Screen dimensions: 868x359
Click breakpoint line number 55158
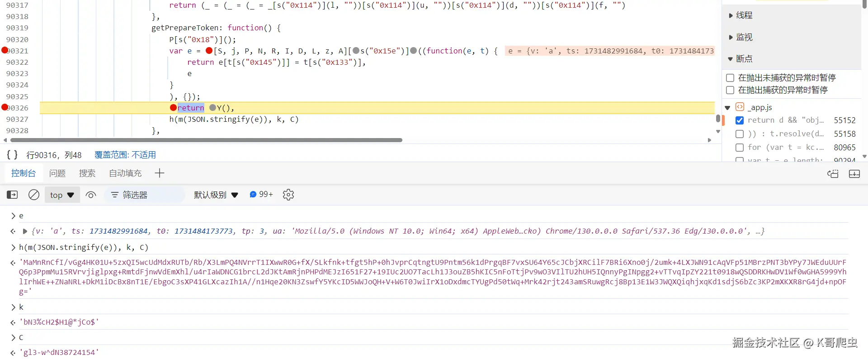click(x=844, y=134)
